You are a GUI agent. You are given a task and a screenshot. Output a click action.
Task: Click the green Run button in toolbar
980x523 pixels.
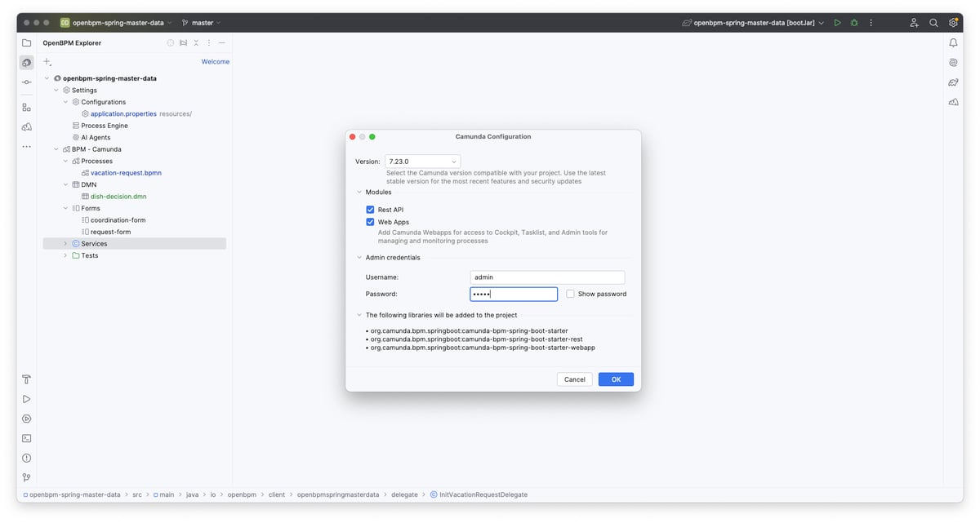pyautogui.click(x=837, y=23)
